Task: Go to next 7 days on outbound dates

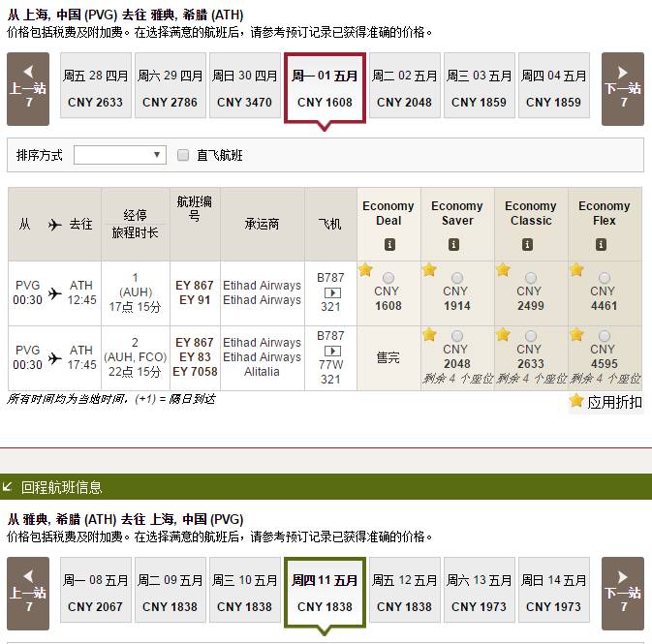Action: point(623,89)
